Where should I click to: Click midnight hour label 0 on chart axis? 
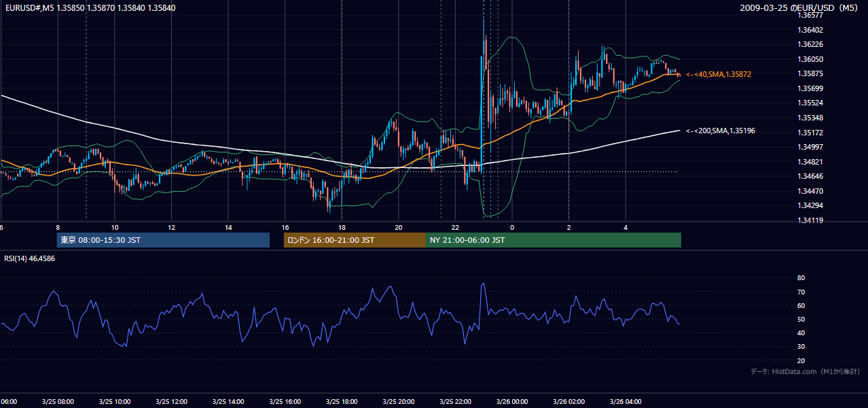coord(512,227)
